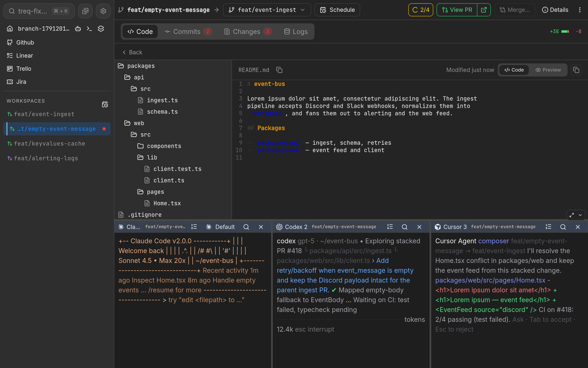
Task: Click the copy contents icon in editor header
Action: click(576, 70)
